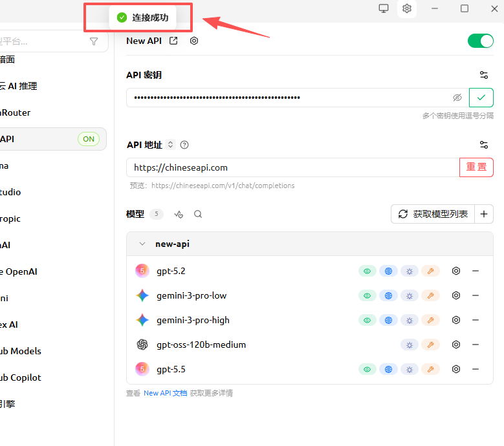The width and height of the screenshot is (504, 446).
Task: Remove gpt-5.2 model
Action: (x=476, y=271)
